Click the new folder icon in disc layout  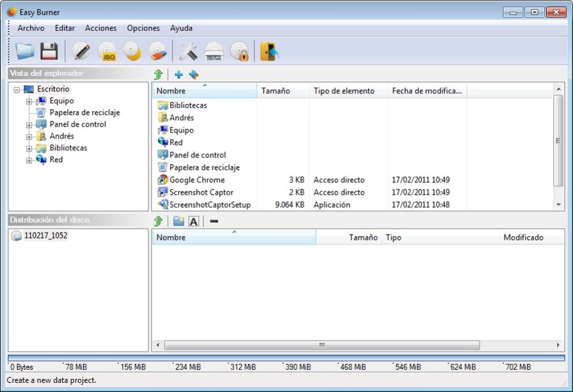178,221
